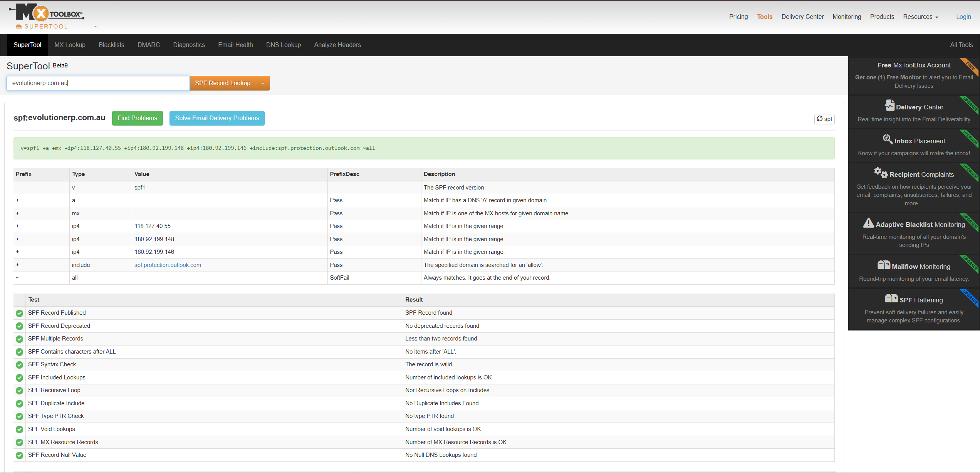Click check icon for SPF Recursive Loop
This screenshot has width=980, height=473.
19,391
